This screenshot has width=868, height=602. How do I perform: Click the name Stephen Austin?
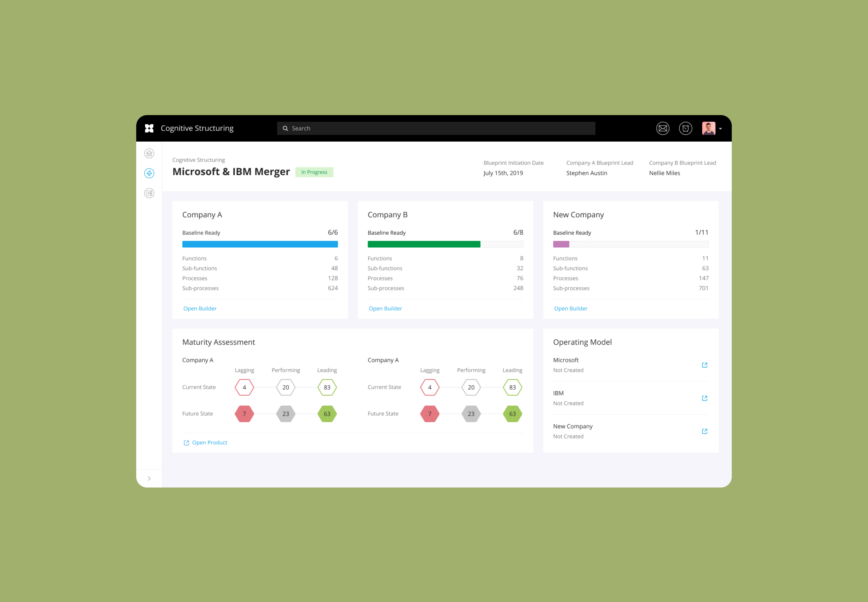point(587,173)
